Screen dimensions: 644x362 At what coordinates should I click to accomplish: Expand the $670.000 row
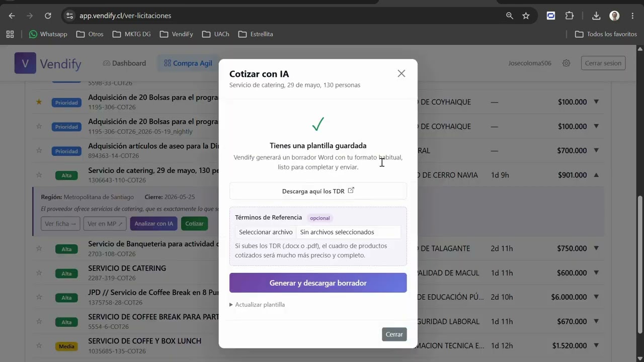click(596, 321)
